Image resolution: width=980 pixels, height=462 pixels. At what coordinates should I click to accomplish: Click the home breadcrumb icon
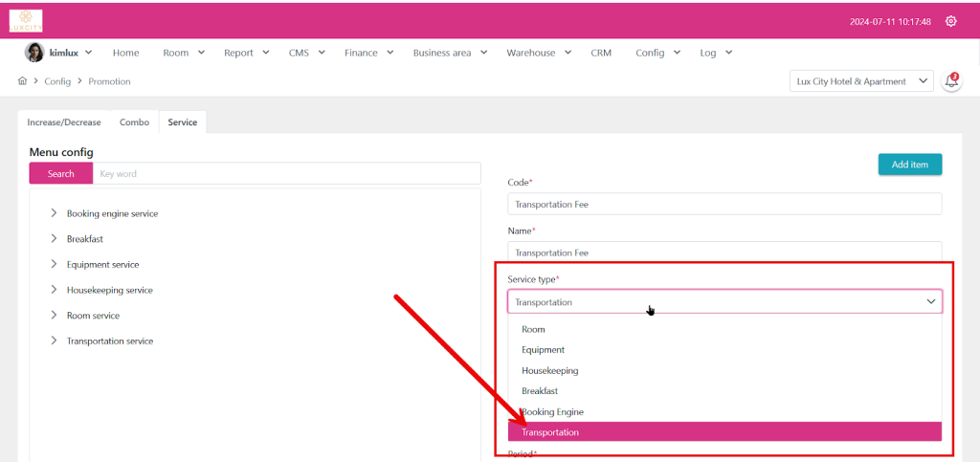tap(23, 81)
